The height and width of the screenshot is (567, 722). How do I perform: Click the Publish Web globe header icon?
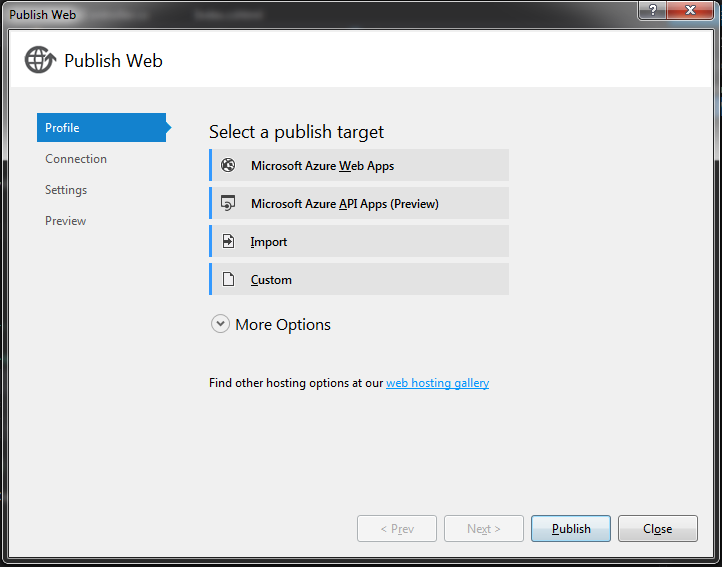40,60
